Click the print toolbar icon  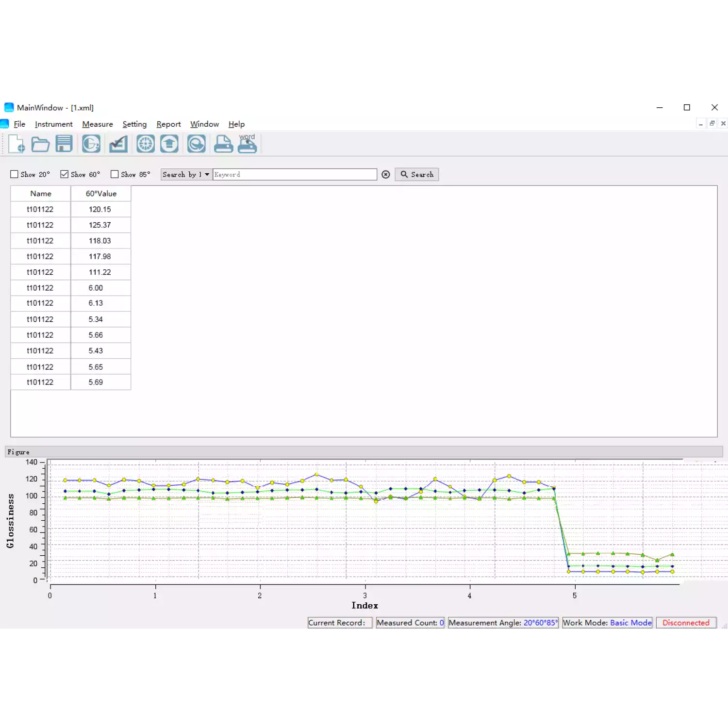click(x=223, y=144)
